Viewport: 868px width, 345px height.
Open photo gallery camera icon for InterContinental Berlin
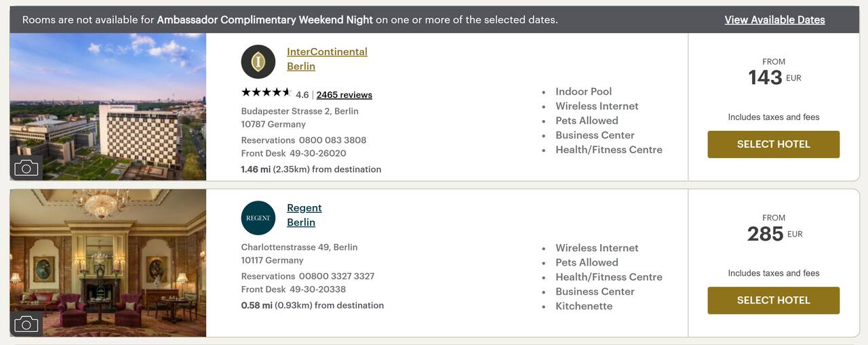[26, 167]
